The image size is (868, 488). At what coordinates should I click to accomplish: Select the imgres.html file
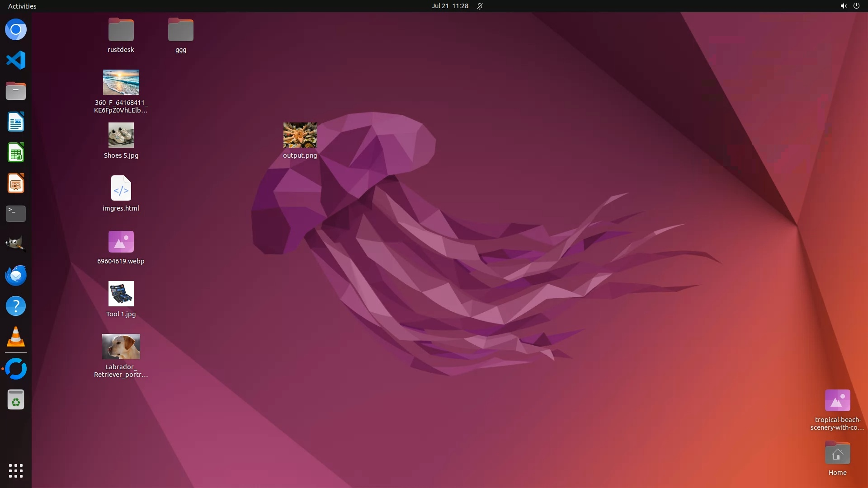[121, 188]
